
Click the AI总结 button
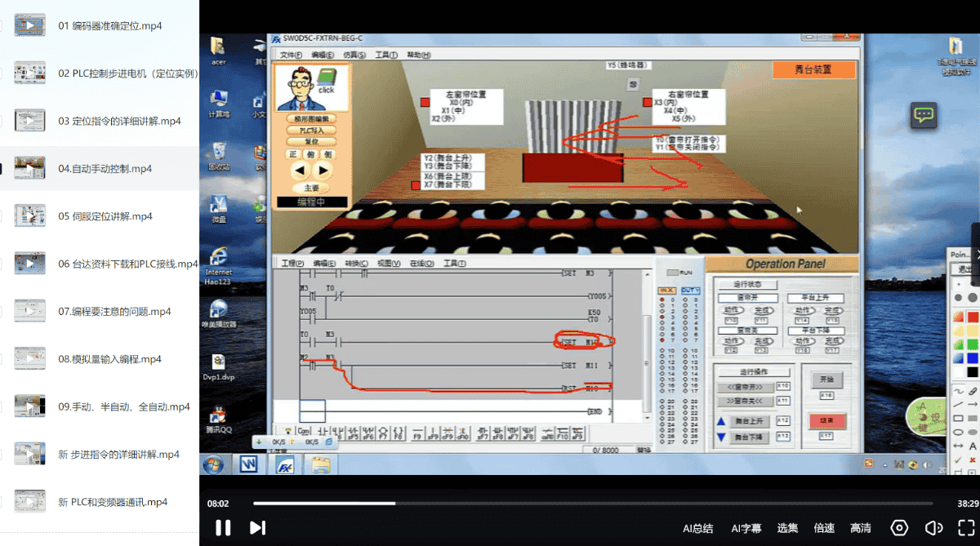tap(697, 528)
